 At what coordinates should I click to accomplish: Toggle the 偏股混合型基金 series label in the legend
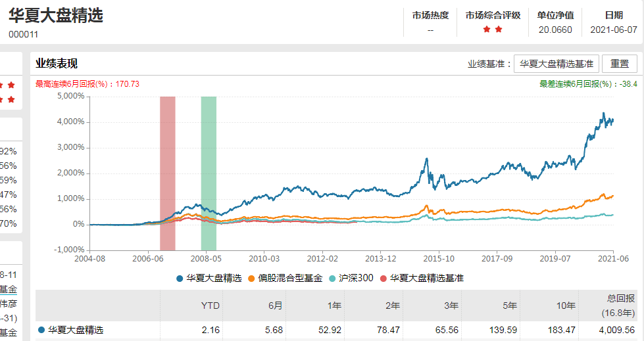pyautogui.click(x=290, y=279)
